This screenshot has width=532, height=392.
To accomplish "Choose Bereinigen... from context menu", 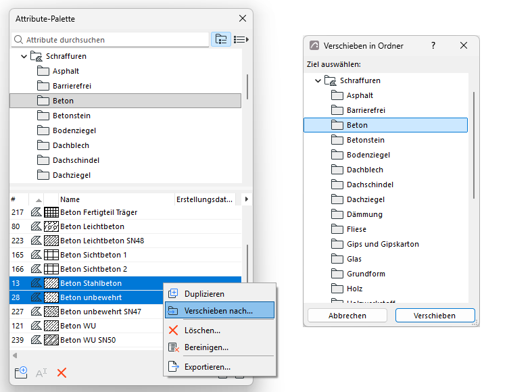I will coord(220,347).
